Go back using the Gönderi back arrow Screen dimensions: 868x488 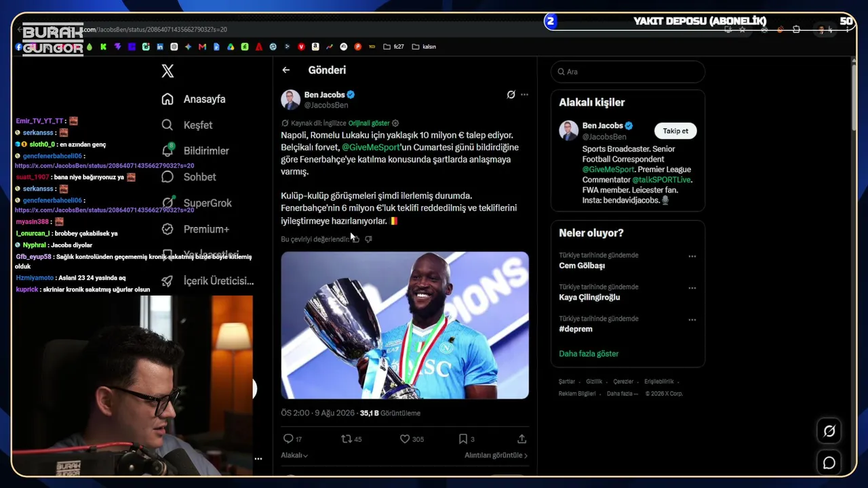(x=286, y=70)
